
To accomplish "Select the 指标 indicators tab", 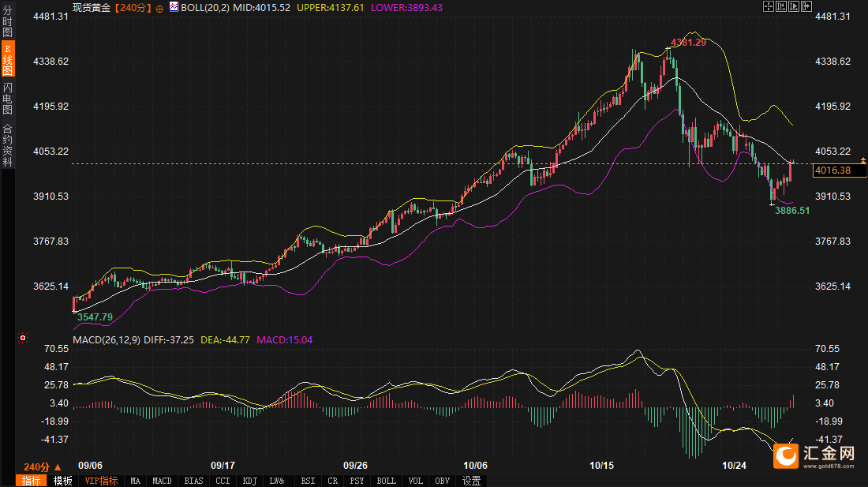I will (x=32, y=481).
